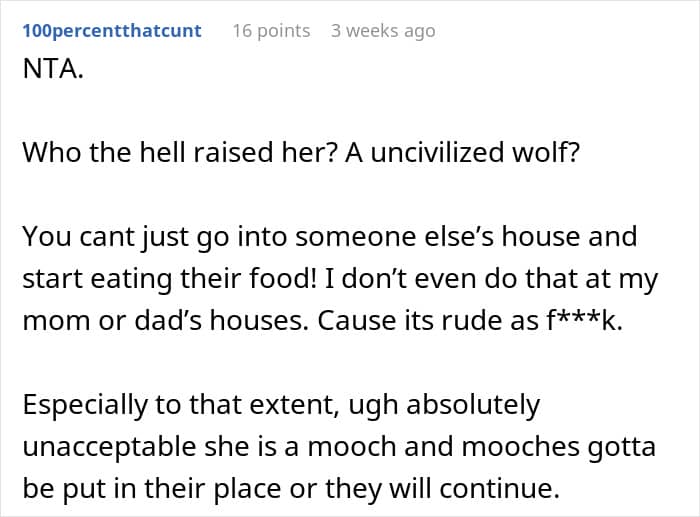Click the line starting 'mom or dad's houses'
The image size is (700, 517).
pyautogui.click(x=322, y=321)
